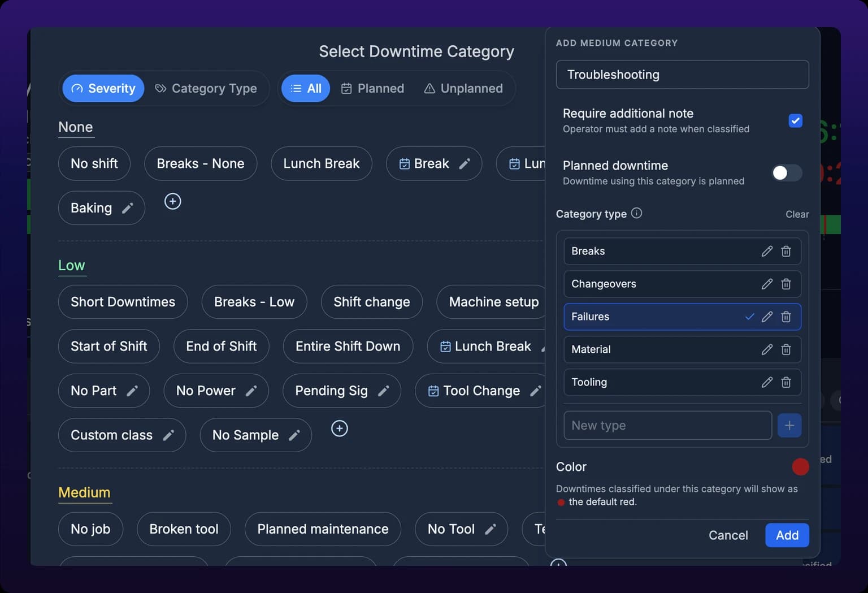Screen dimensions: 868x593
Task: Click the plus button beside New type
Action: 789,425
